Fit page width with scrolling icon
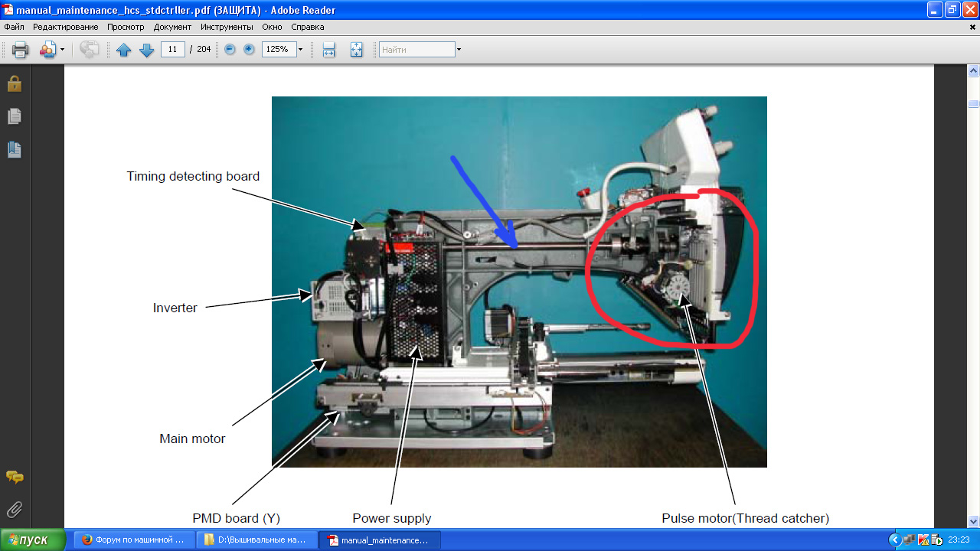Screen dimensions: 980x551 pyautogui.click(x=329, y=50)
